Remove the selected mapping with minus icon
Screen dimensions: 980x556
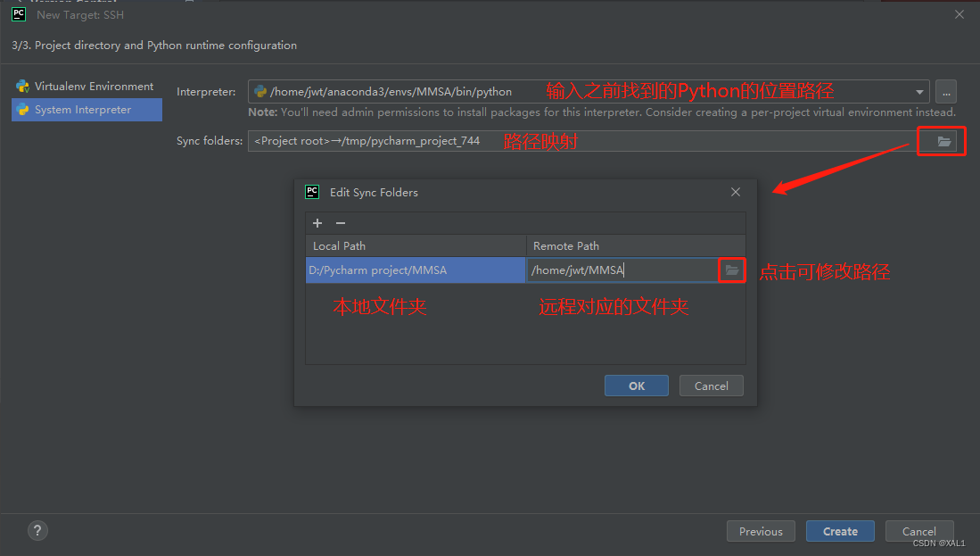341,223
